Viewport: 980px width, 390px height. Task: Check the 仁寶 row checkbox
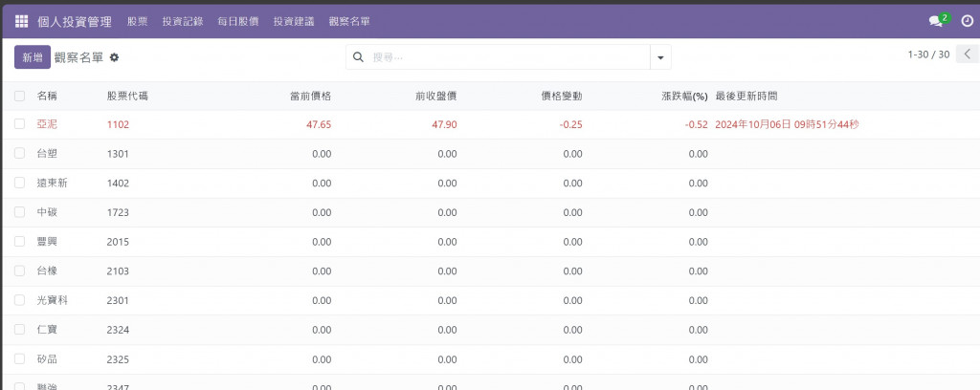click(19, 330)
